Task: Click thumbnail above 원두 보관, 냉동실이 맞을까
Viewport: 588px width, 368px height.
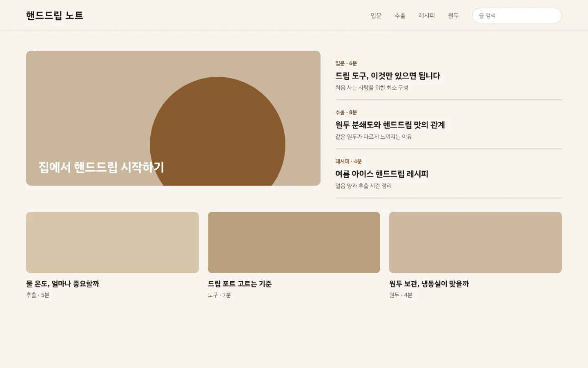Action: [x=475, y=242]
